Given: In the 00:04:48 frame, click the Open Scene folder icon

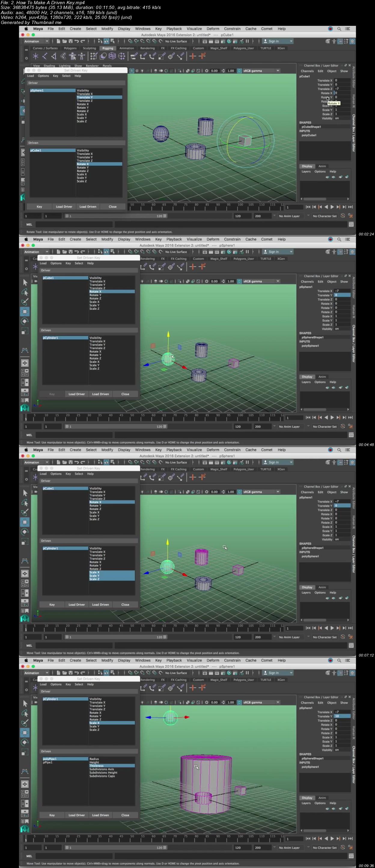Looking at the screenshot, I should click(64, 252).
